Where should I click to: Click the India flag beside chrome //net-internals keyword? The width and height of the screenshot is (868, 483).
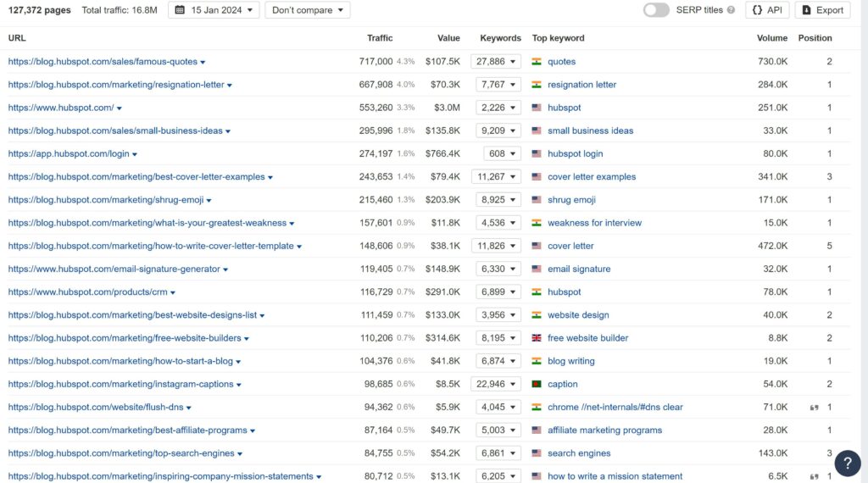[537, 408]
